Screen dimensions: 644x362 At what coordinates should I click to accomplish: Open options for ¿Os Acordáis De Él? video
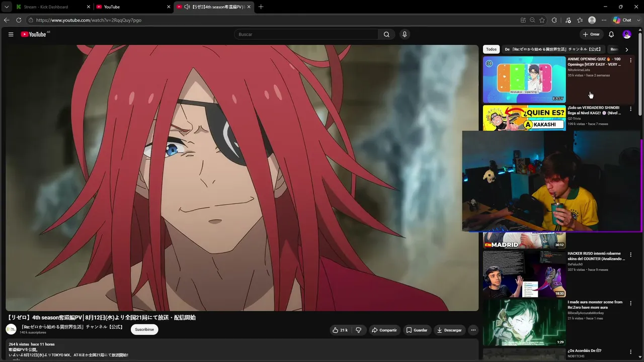point(631,352)
